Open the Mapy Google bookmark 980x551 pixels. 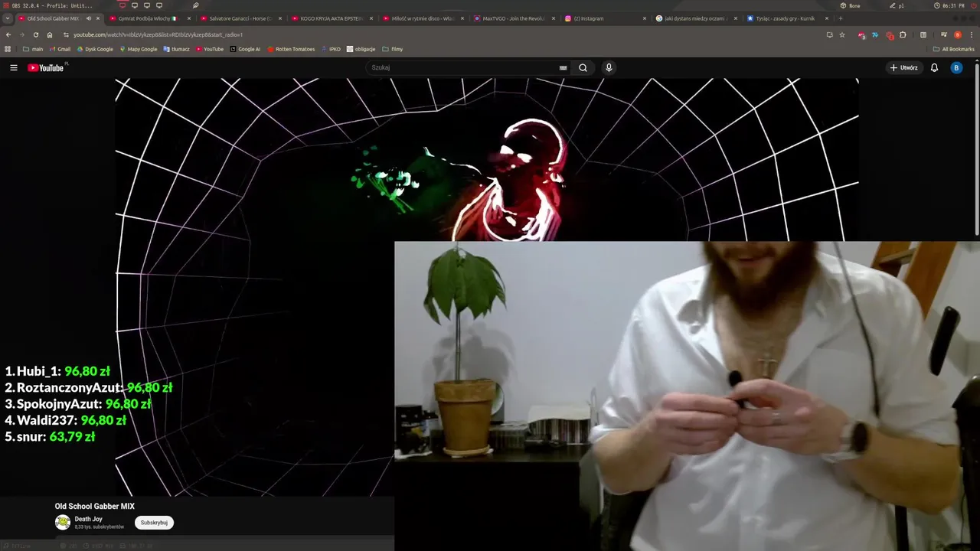[138, 49]
